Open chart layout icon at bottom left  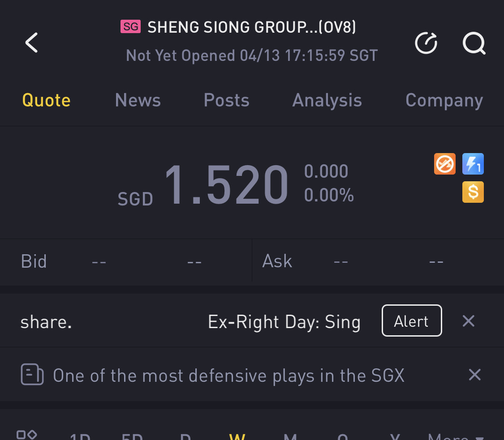point(26,435)
